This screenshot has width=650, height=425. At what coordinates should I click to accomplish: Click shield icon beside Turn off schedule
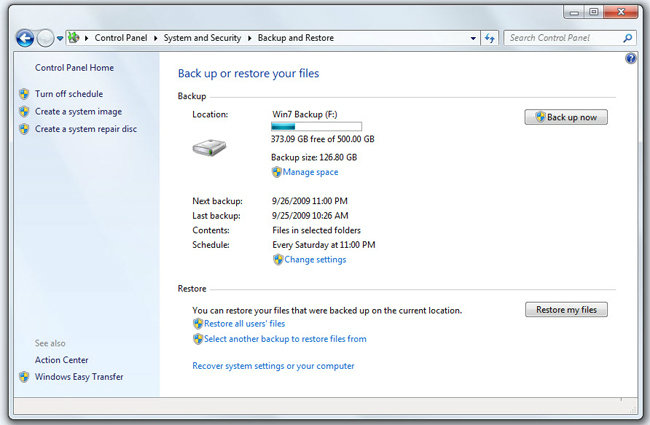click(x=24, y=94)
